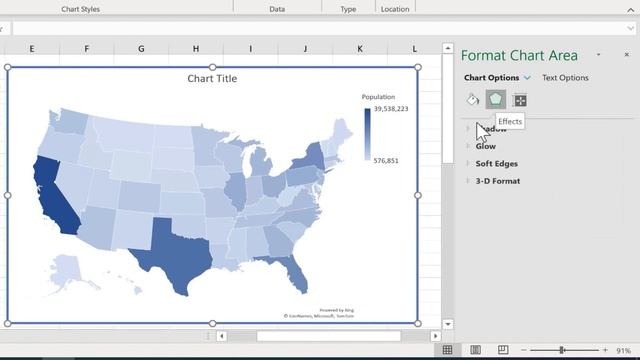The height and width of the screenshot is (360, 640).
Task: Click the horizontal scrollbar left arrow
Action: tap(222, 336)
